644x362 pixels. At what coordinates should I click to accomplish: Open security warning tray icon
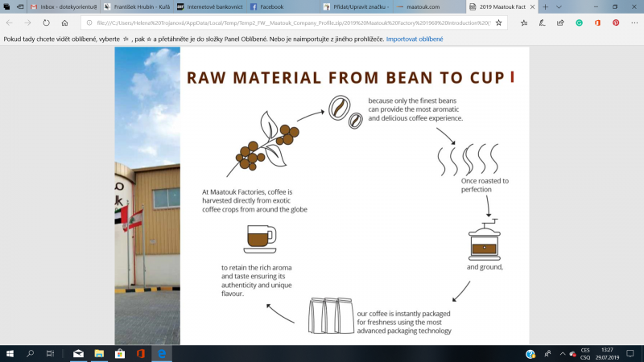tap(572, 354)
